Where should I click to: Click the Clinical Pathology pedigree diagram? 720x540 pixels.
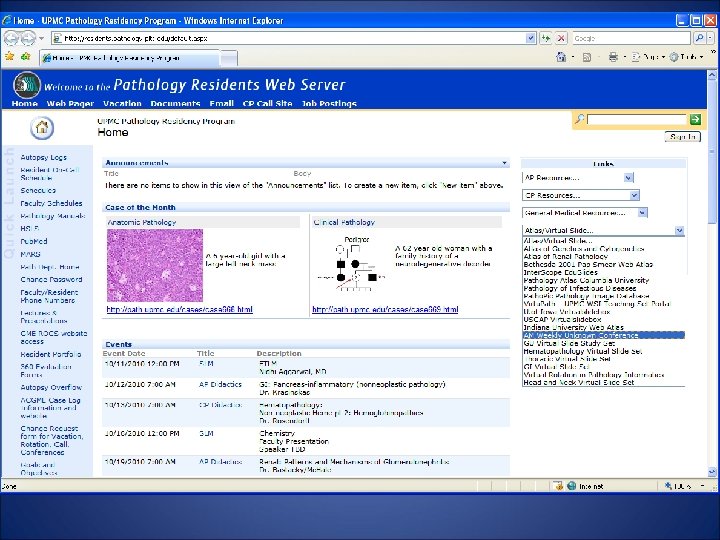[x=352, y=264]
